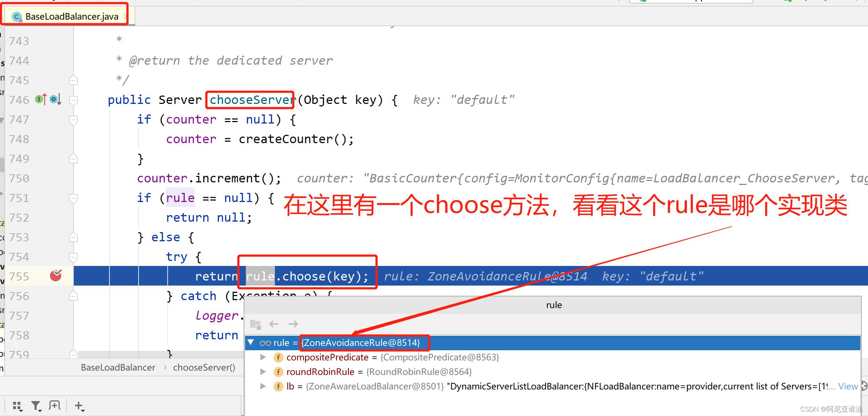The image size is (868, 416).
Task: Select the BaseLoadBalancer.java tab
Action: click(x=71, y=16)
